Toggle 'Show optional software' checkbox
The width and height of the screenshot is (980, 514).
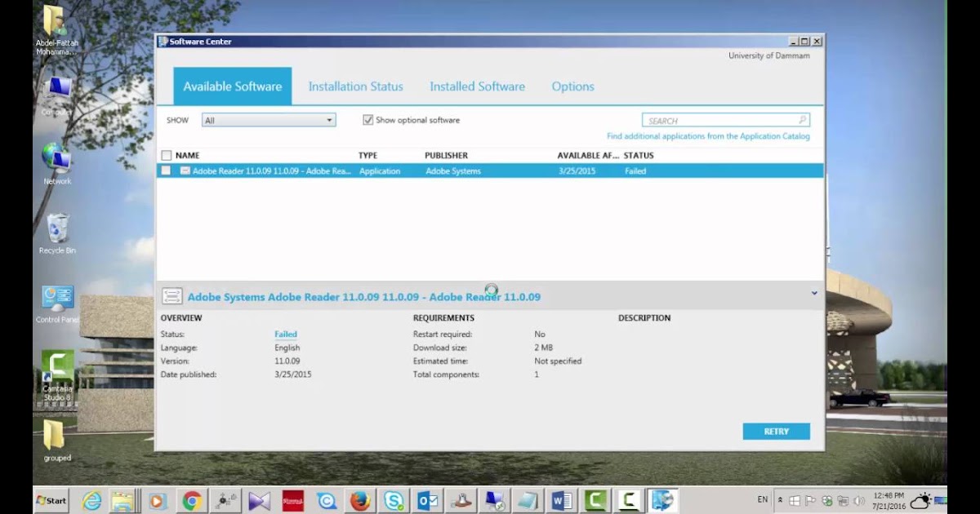point(367,120)
